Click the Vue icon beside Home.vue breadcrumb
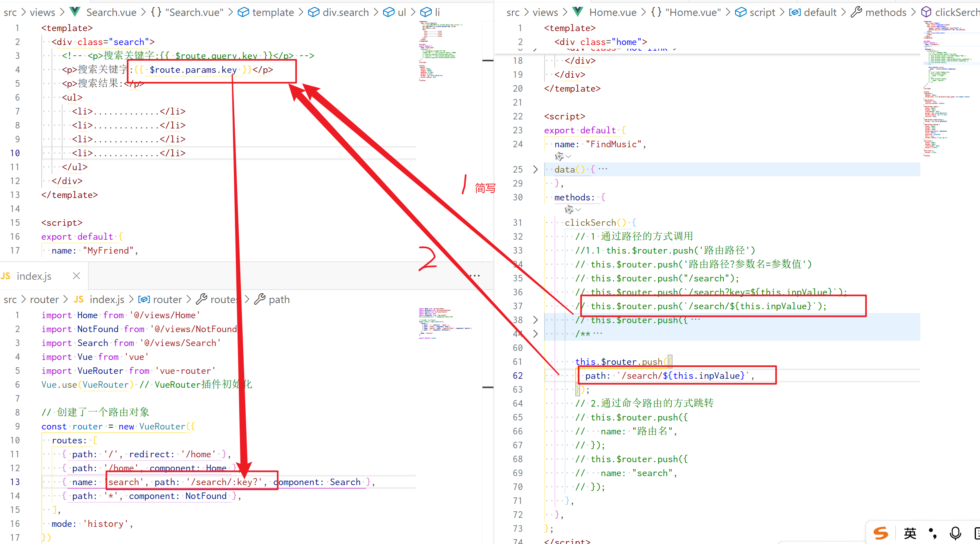980x544 pixels. [578, 12]
